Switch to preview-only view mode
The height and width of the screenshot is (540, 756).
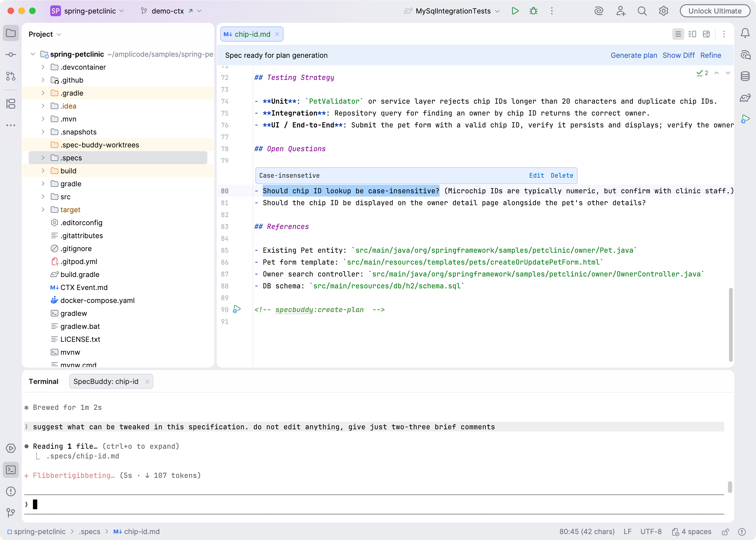coord(707,34)
